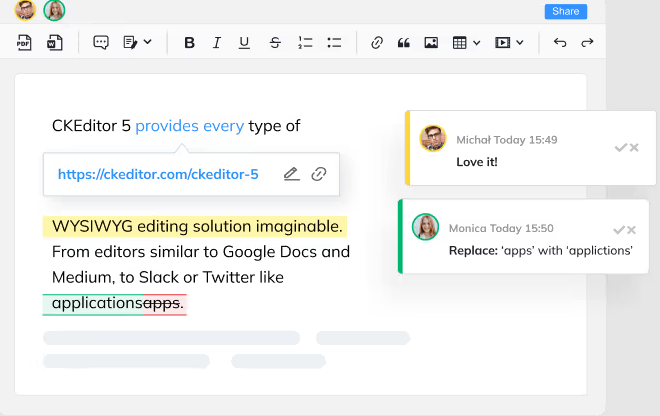Click the insert media icon
The image size is (660, 416).
coord(503,43)
